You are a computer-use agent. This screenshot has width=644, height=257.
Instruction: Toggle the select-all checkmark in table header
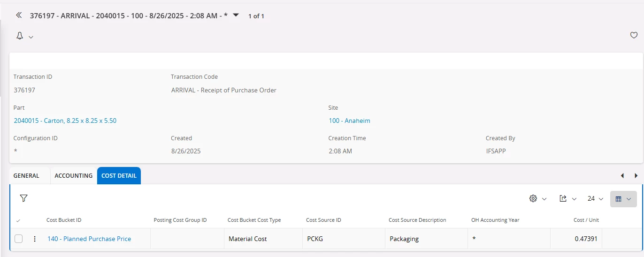(18, 220)
